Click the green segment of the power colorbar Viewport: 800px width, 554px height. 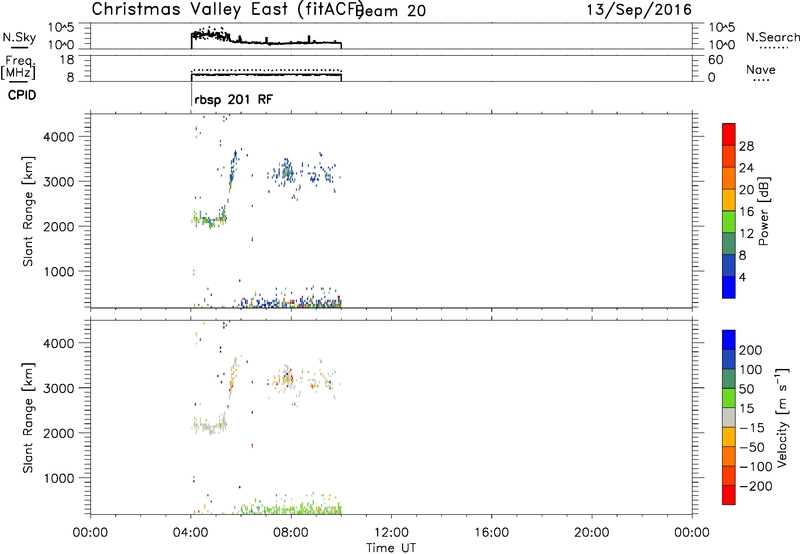point(729,221)
